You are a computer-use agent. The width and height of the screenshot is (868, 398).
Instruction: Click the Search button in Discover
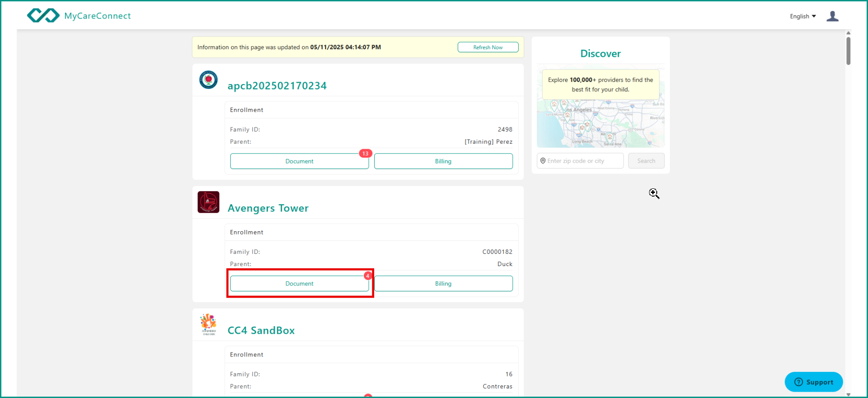tap(646, 161)
